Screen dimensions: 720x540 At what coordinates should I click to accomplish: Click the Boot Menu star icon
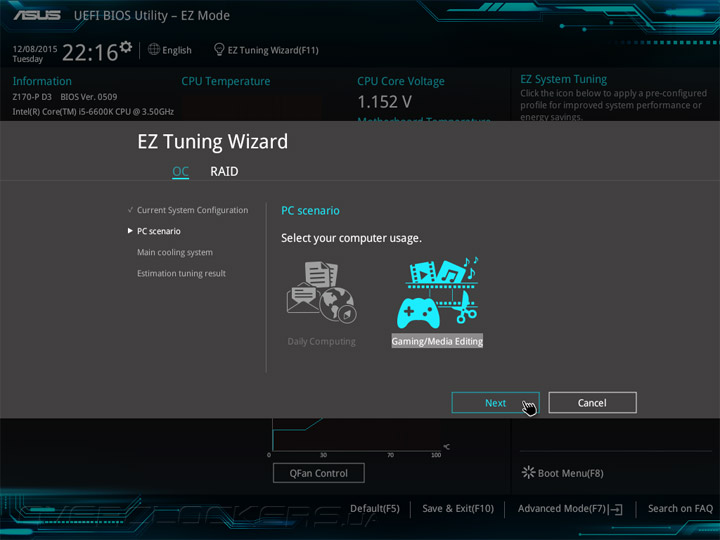[x=528, y=472]
